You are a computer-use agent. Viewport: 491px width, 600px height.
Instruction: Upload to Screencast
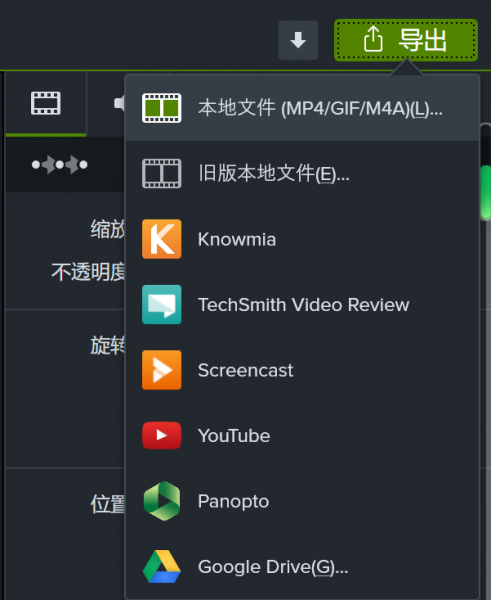tap(302, 370)
